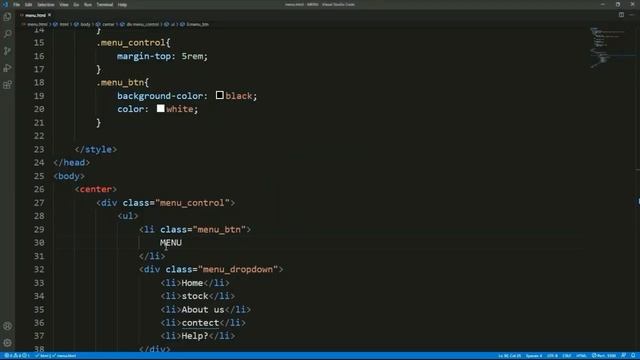Click the html breadcrumb segment
Viewport: 640px width, 360px height.
[x=62, y=24]
